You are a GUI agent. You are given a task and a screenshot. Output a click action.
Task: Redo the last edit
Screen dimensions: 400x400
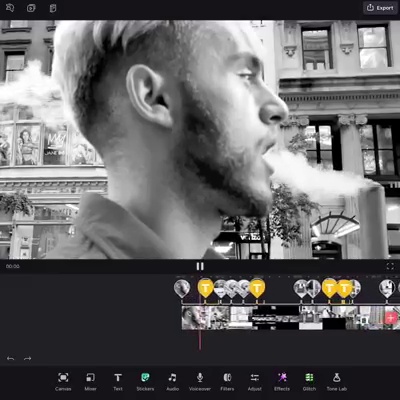[x=28, y=359]
